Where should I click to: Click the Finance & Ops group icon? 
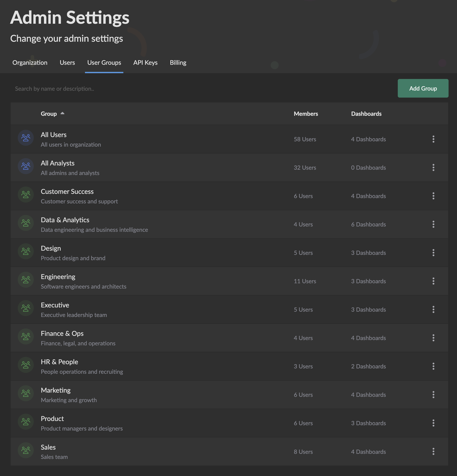coord(26,336)
